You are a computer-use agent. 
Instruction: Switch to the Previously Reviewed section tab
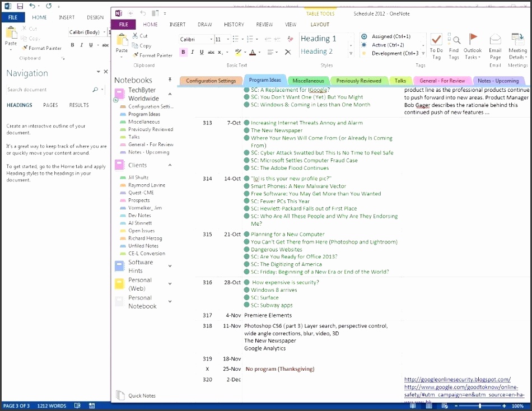pos(358,81)
